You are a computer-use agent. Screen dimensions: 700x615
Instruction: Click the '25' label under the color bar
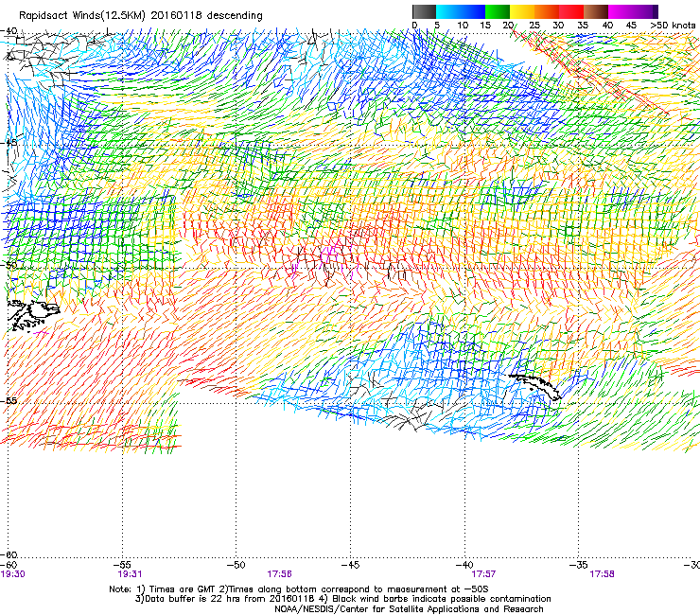point(534,26)
